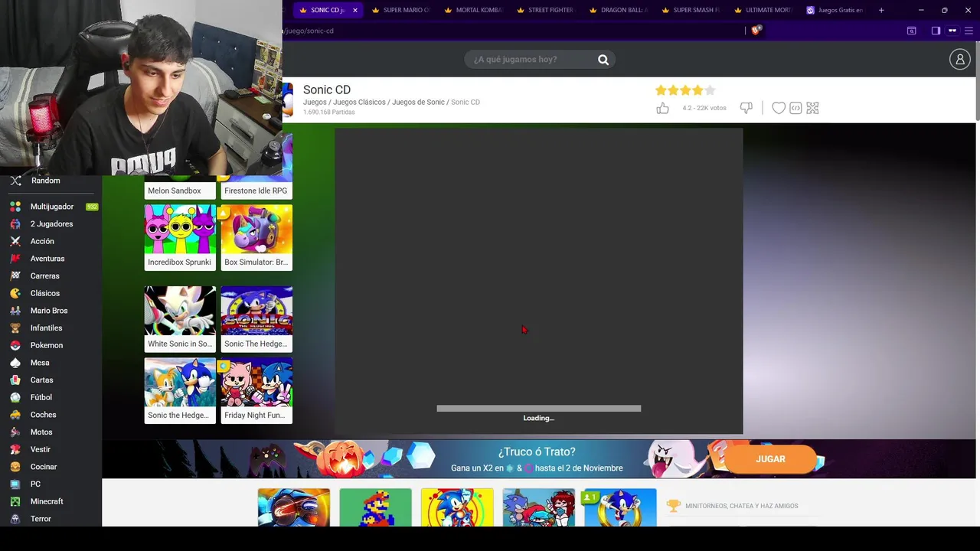Viewport: 980px width, 551px height.
Task: Click the Minecraft creeper icon
Action: coord(15,501)
